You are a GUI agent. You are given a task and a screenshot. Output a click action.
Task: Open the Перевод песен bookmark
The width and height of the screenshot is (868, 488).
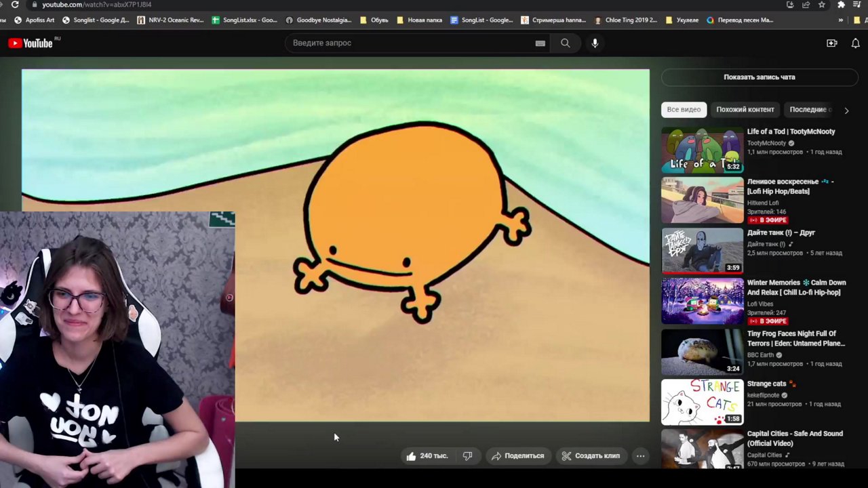pyautogui.click(x=740, y=20)
